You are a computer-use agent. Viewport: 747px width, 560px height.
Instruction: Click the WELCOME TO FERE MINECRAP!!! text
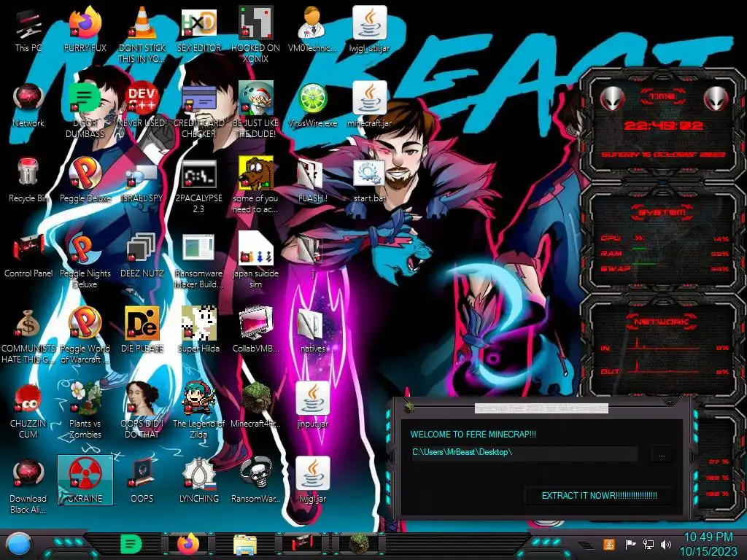point(473,435)
